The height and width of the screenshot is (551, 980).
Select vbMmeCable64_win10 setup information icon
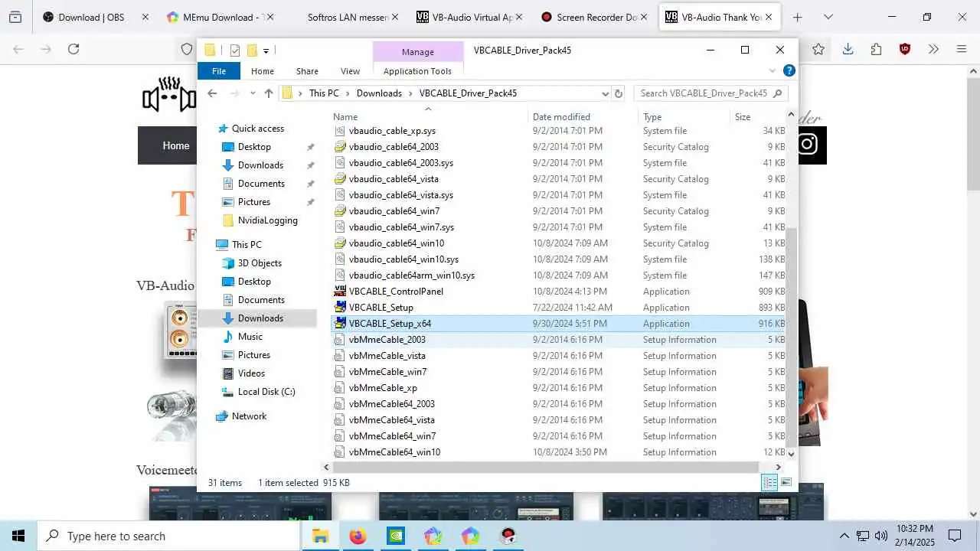(341, 452)
